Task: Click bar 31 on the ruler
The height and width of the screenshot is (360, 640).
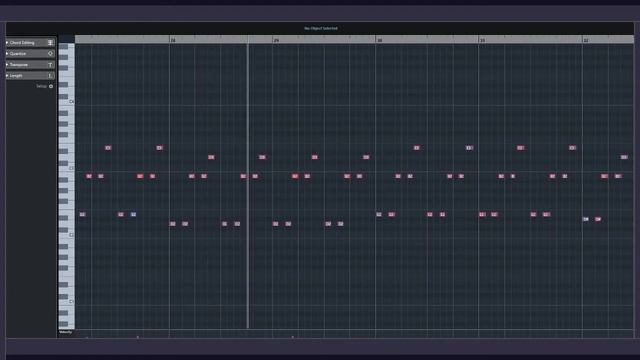Action: (x=483, y=40)
